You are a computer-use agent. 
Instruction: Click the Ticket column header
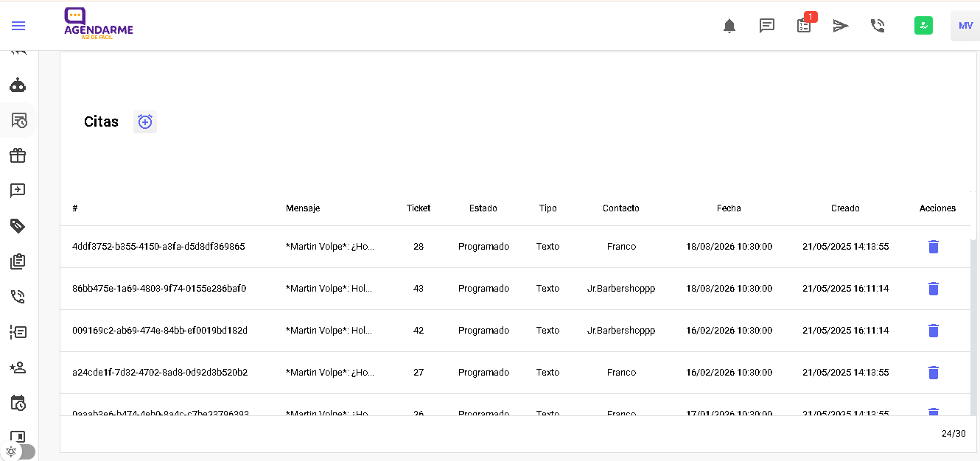[x=419, y=208]
